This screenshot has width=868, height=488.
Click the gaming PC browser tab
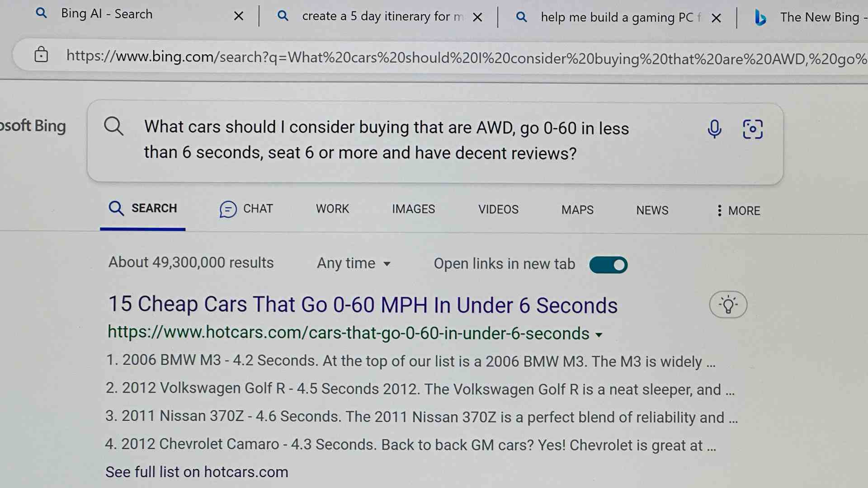click(619, 17)
